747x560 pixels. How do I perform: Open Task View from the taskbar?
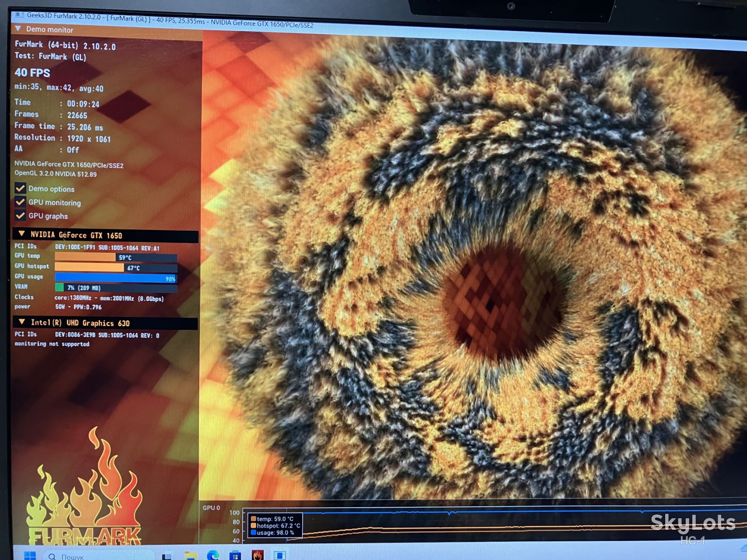(167, 556)
